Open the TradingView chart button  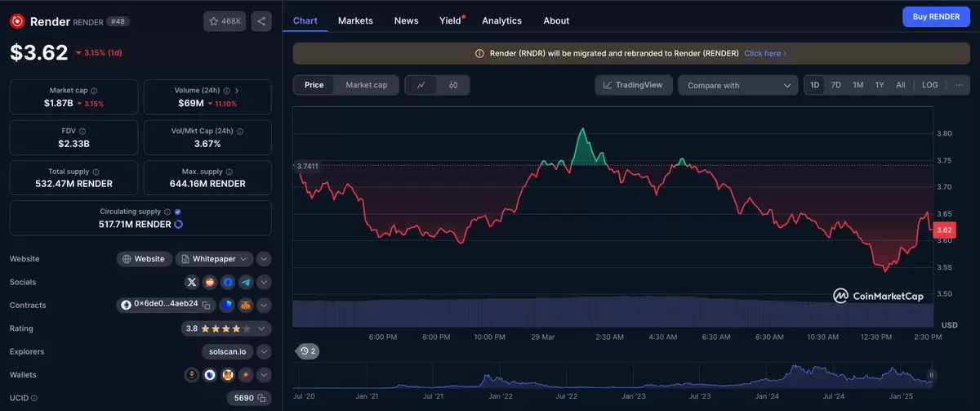coord(634,85)
